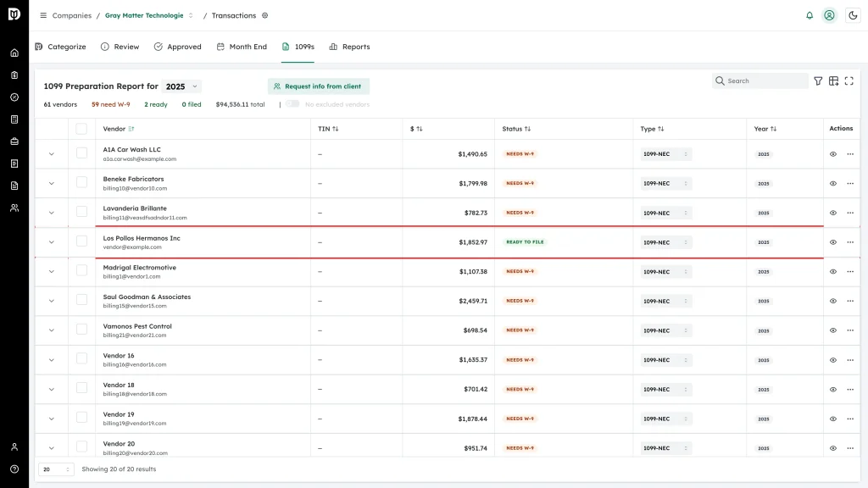Open the single user icon in the lower sidebar

pyautogui.click(x=14, y=447)
